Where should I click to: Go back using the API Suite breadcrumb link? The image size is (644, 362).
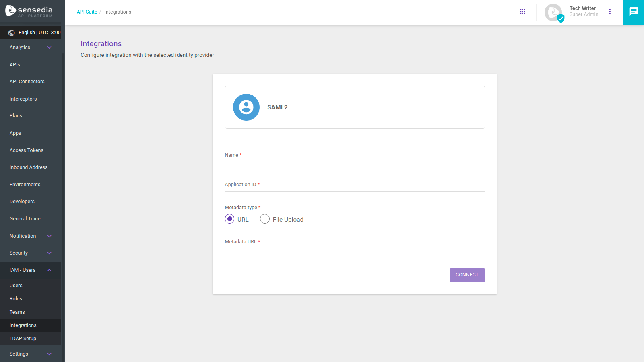tap(87, 12)
